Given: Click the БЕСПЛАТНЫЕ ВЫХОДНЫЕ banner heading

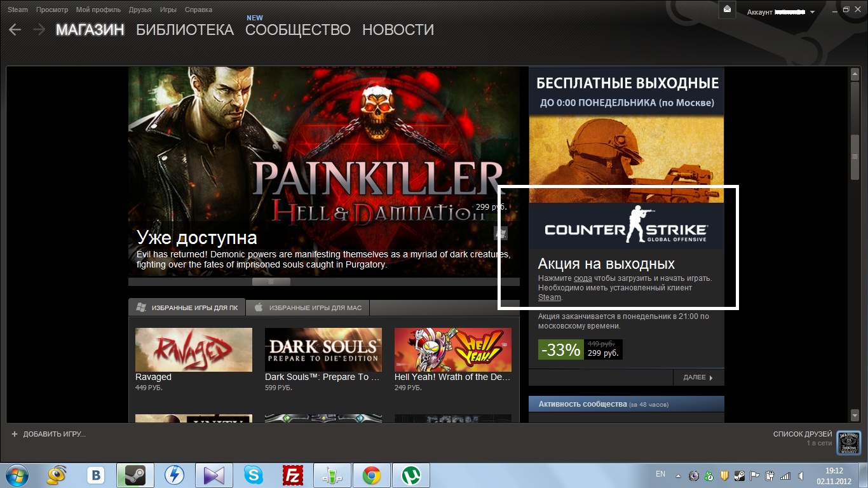Looking at the screenshot, I should (628, 83).
